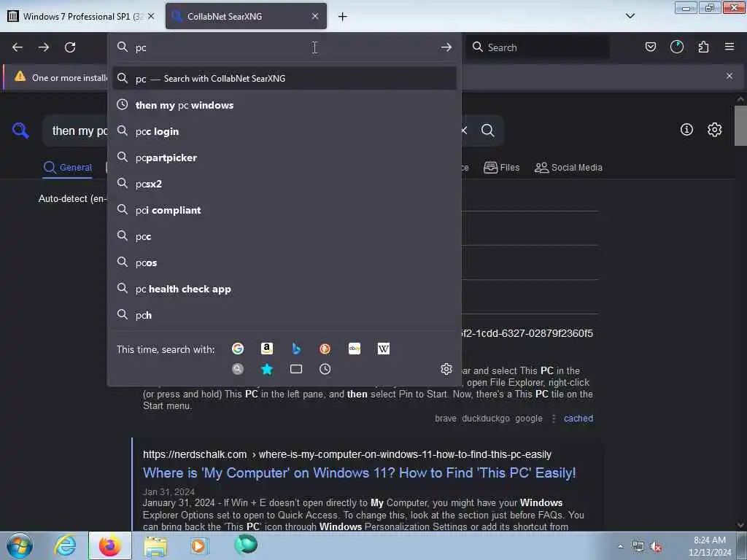
Task: Search this time with Amazon
Action: tap(267, 349)
